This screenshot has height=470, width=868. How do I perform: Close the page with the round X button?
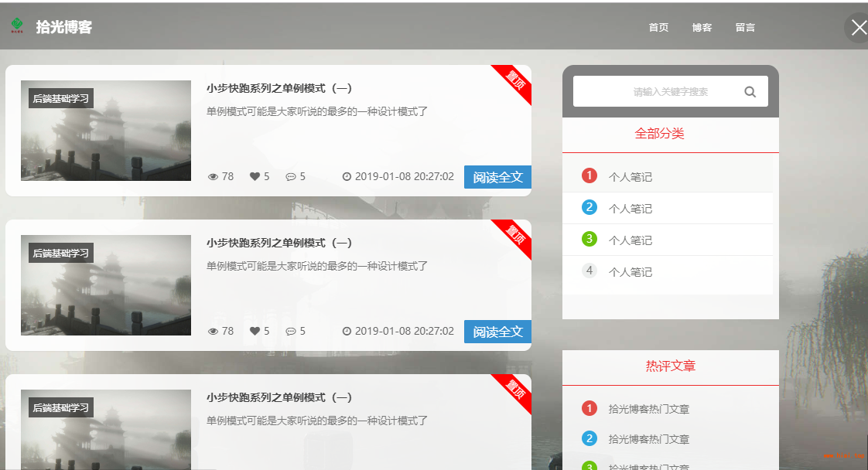pyautogui.click(x=858, y=27)
